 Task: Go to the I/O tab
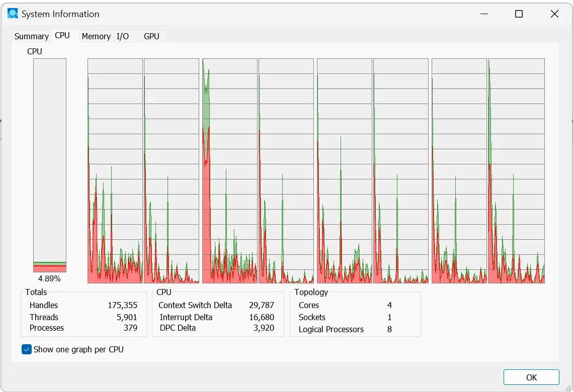[123, 36]
